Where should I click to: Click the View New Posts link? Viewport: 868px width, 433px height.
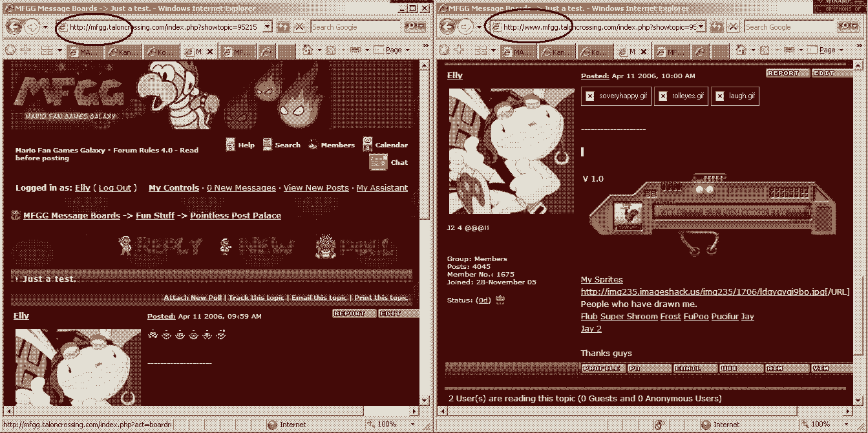pos(316,187)
